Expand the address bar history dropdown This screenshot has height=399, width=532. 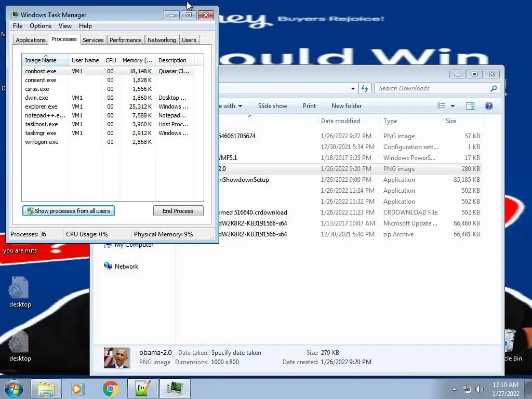point(353,88)
